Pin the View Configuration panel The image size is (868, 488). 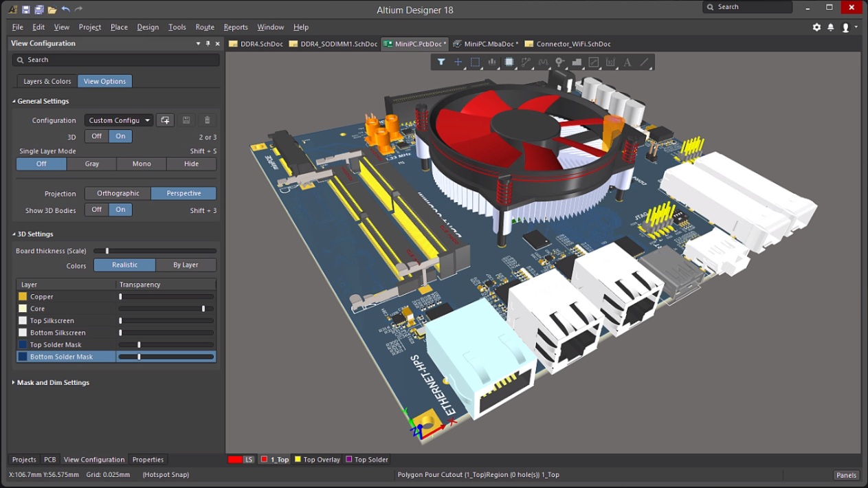208,43
